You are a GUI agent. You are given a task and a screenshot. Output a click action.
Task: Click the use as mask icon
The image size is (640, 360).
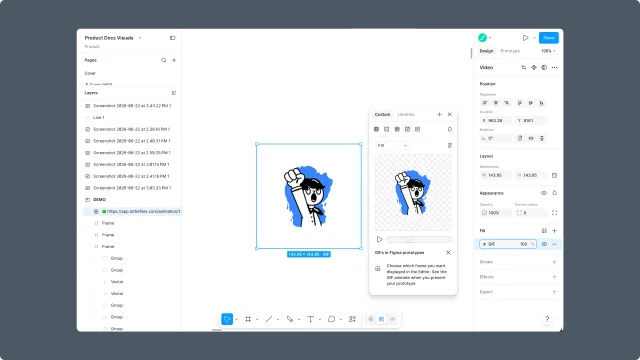click(544, 67)
